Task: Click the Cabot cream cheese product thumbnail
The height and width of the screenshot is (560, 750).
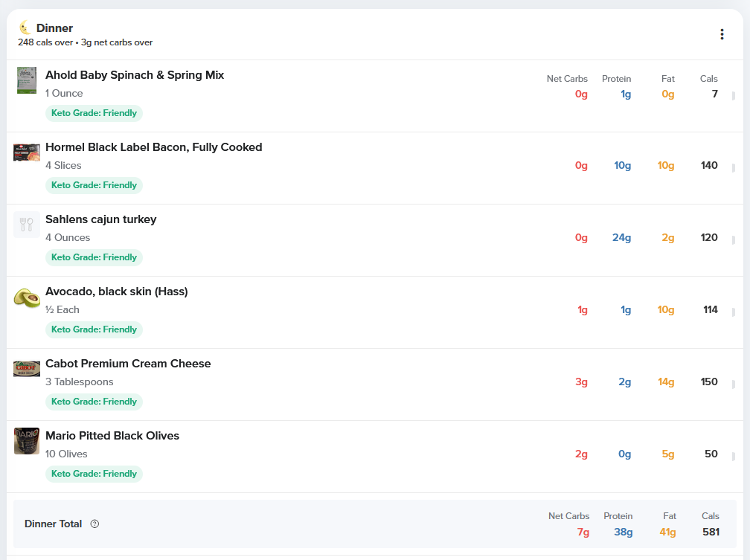Action: click(x=27, y=369)
